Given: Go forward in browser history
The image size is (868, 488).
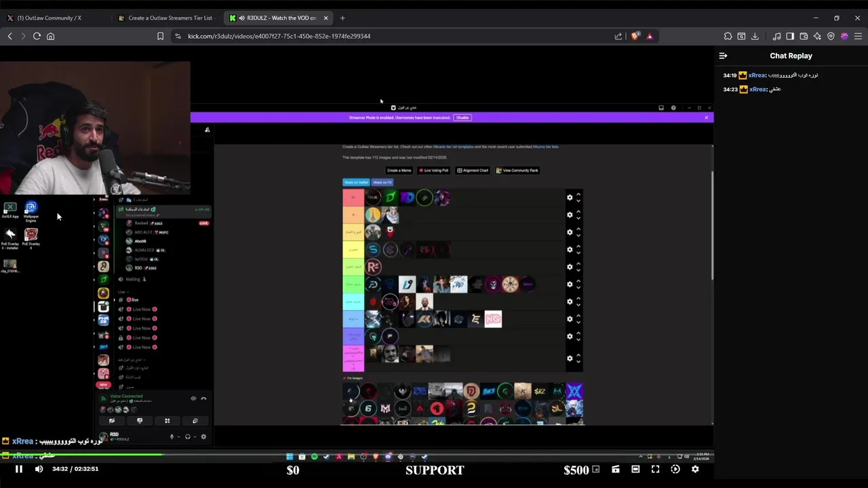Looking at the screenshot, I should coord(23,37).
